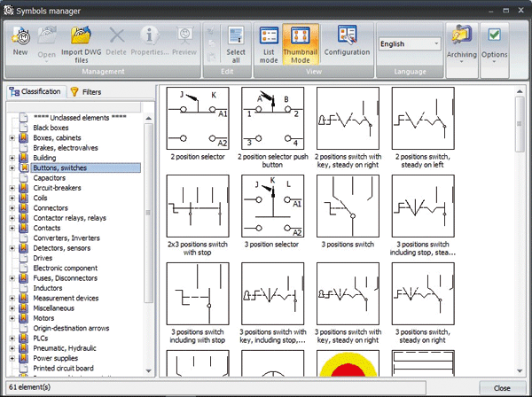Expand the Boxes, cabinets node
This screenshot has height=397, width=532.
[x=12, y=138]
